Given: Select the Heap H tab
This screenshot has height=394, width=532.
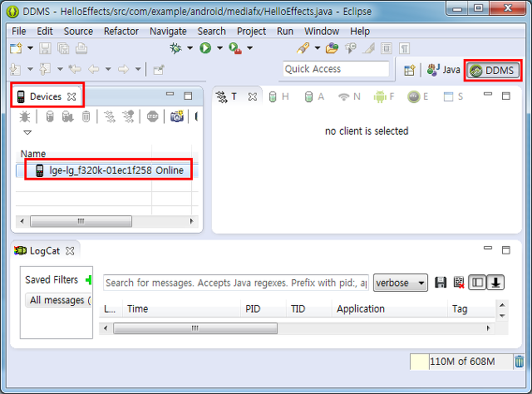Looking at the screenshot, I should point(278,96).
